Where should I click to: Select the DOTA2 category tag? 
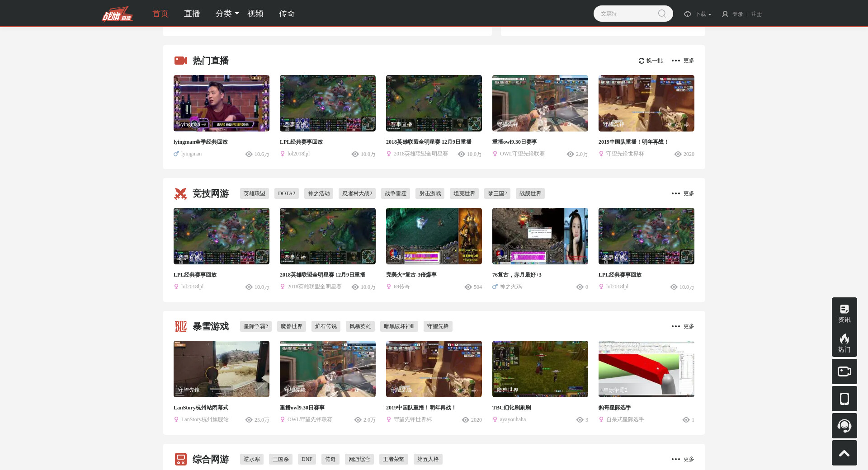287,193
